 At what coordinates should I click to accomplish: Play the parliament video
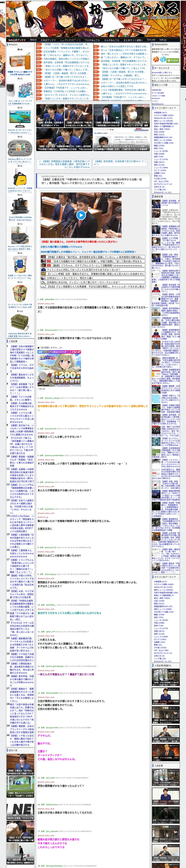click(81, 215)
